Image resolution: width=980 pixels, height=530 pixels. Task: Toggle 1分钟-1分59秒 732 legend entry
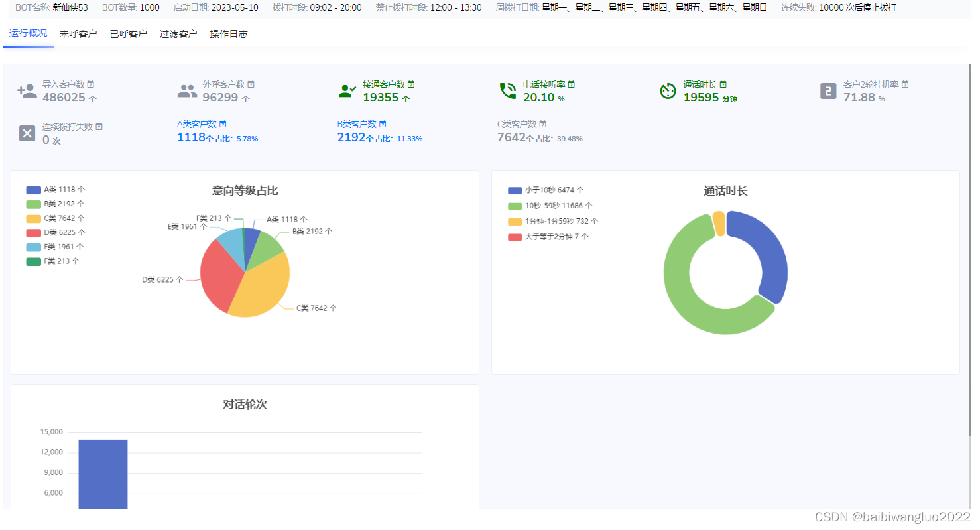click(554, 222)
